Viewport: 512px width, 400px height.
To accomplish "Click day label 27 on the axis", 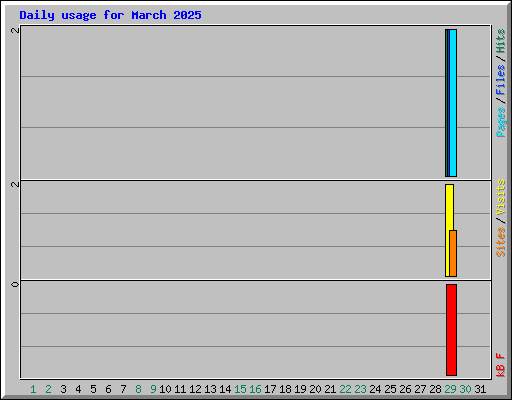I will pyautogui.click(x=420, y=389).
